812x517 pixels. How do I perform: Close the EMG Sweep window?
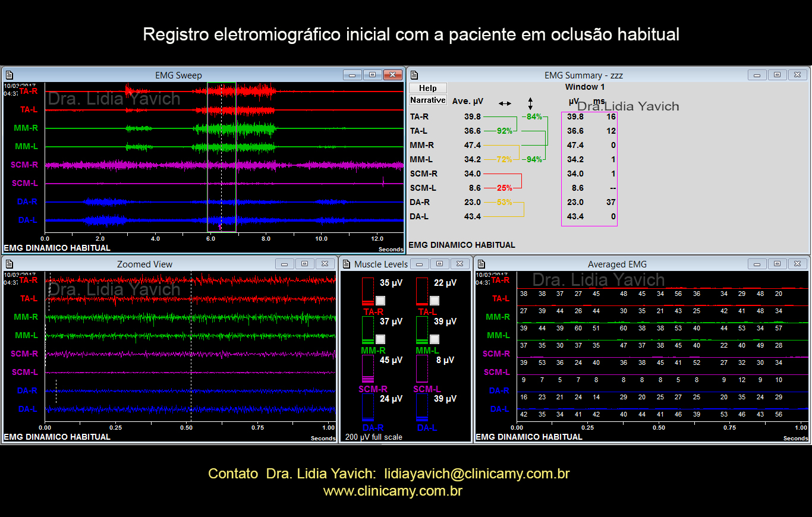pos(392,75)
